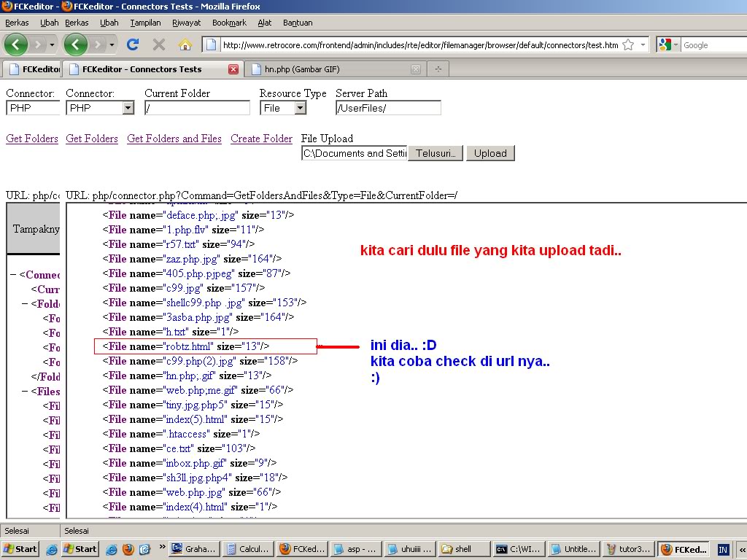Click the Current Folder input field
The height and width of the screenshot is (560, 747).
197,108
